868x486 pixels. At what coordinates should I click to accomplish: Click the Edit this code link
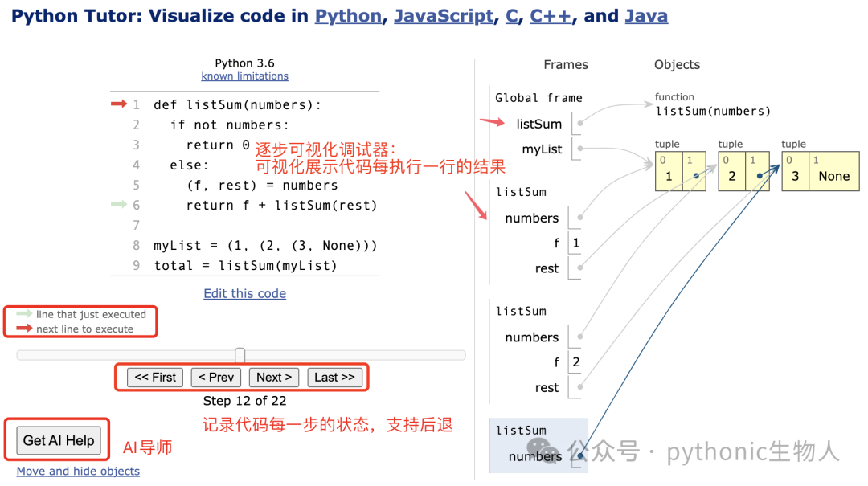pyautogui.click(x=244, y=293)
